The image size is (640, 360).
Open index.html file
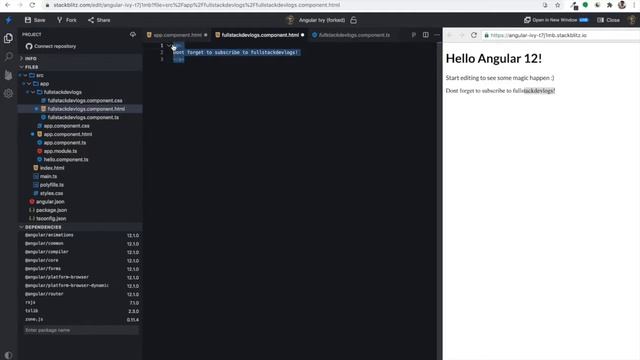[x=52, y=168]
